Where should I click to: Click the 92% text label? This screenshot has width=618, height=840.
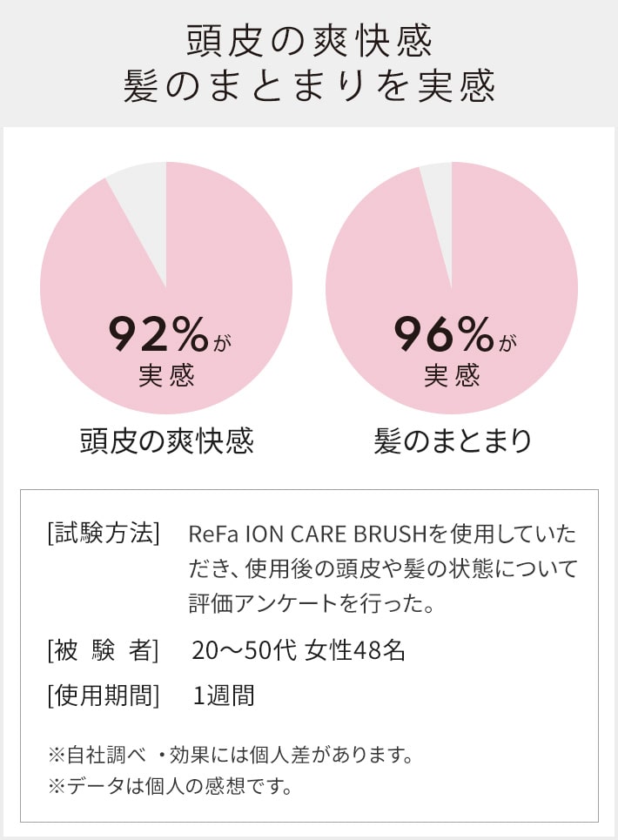click(158, 333)
